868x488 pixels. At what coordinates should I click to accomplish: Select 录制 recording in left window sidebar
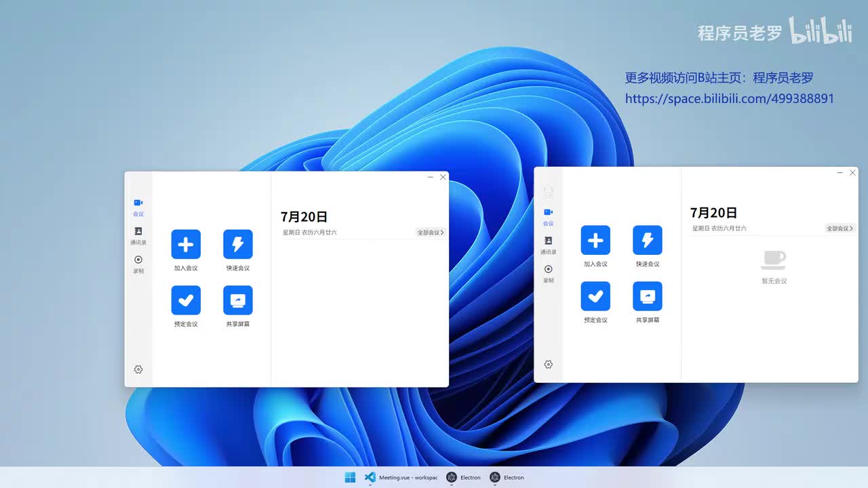coord(138,264)
